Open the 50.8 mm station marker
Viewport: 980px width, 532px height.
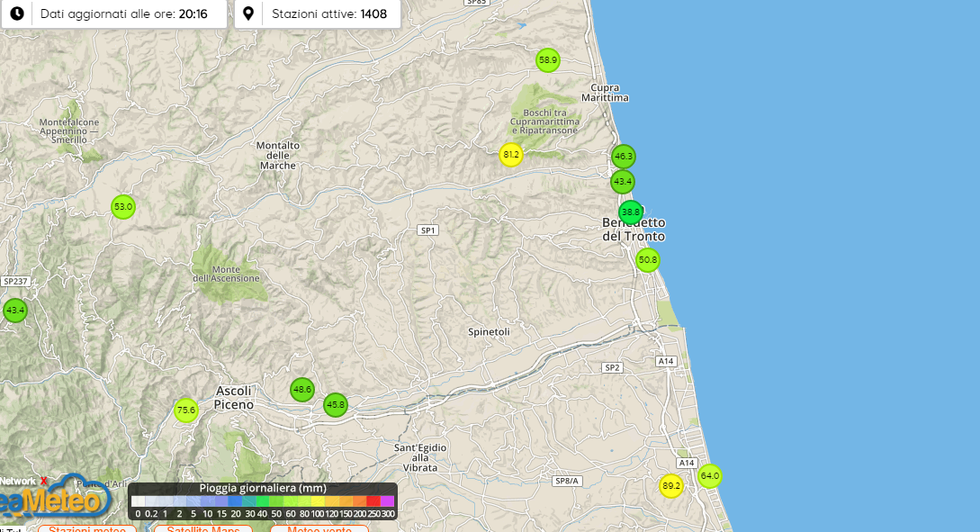click(647, 260)
